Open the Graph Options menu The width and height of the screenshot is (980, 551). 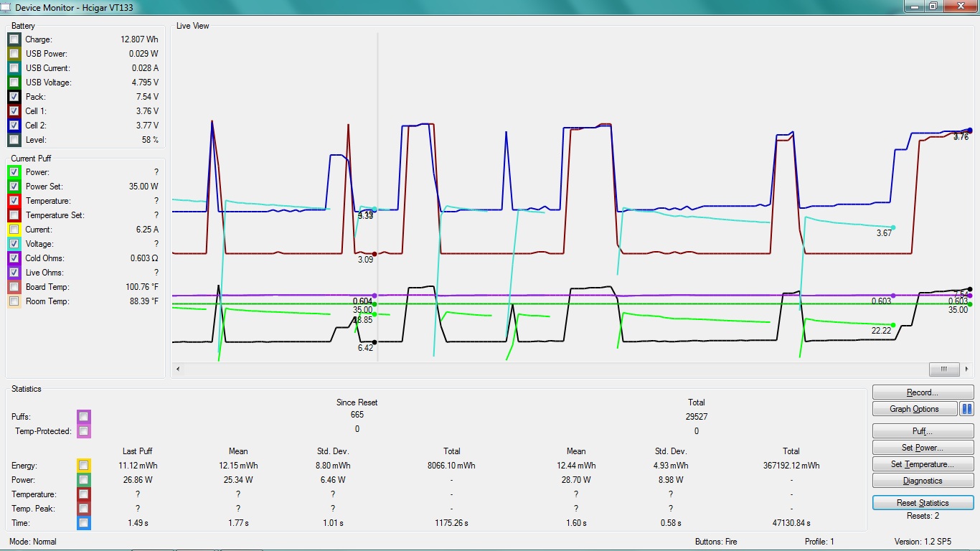coord(914,409)
